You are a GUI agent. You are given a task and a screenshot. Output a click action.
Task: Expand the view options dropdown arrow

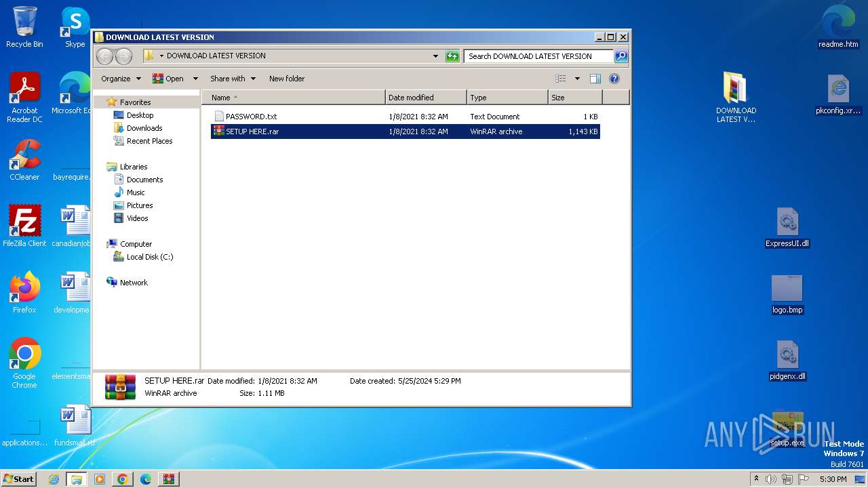577,79
